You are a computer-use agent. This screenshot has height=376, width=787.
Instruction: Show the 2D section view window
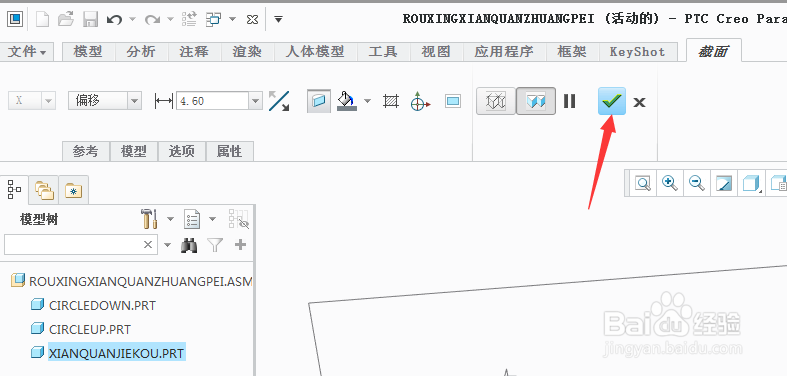point(453,101)
